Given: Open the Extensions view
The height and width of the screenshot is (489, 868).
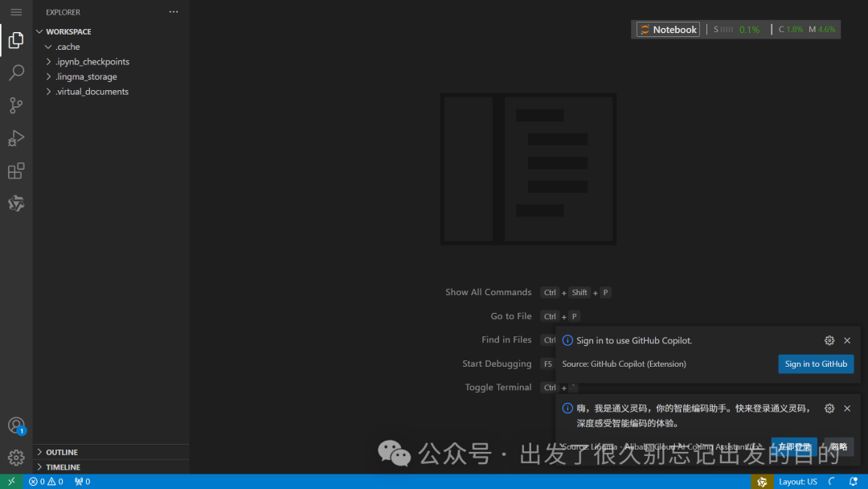Looking at the screenshot, I should point(16,171).
